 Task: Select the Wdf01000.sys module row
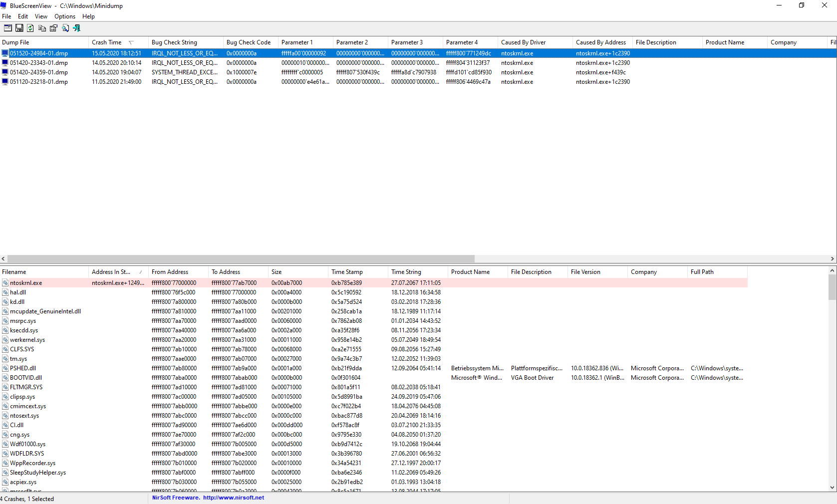(374, 444)
